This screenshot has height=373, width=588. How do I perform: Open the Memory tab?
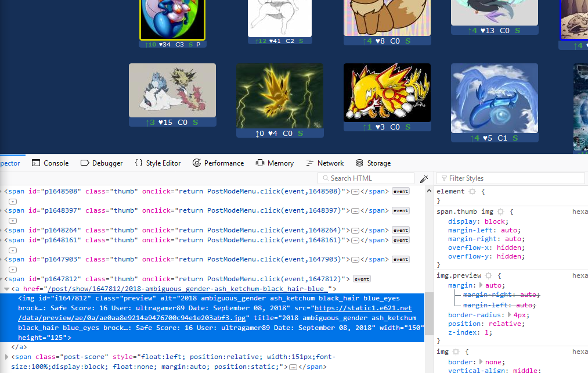click(275, 163)
